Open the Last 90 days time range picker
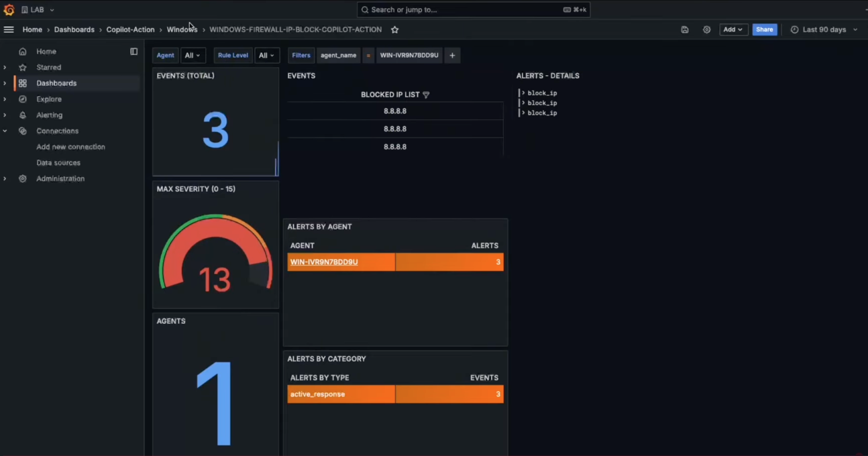 824,30
